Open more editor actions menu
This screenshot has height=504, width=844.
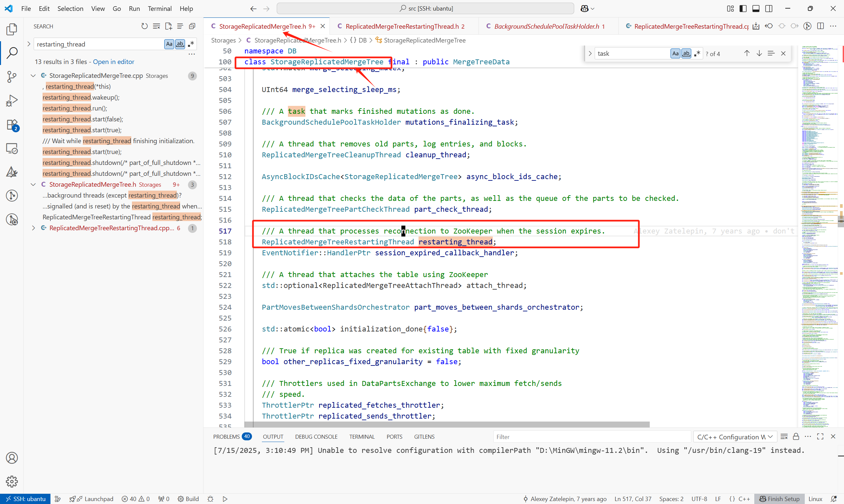coord(833,26)
